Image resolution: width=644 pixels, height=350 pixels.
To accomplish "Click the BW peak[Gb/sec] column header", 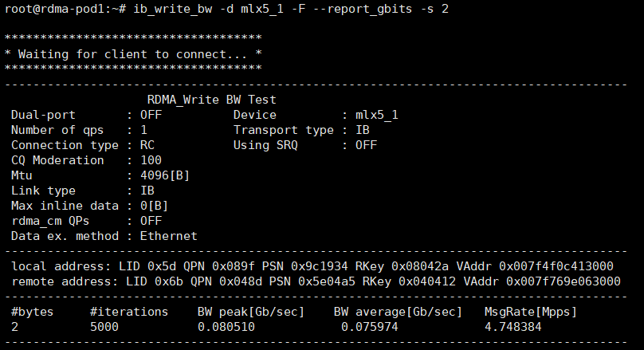I will click(248, 311).
